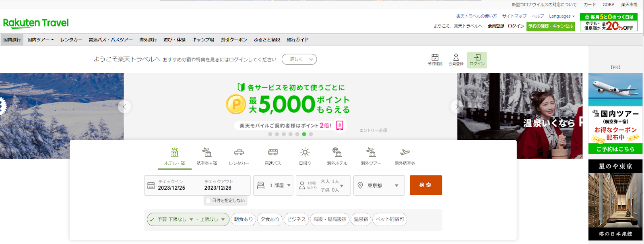
Task: Click the Rakuten Travel logo
Action: click(36, 23)
